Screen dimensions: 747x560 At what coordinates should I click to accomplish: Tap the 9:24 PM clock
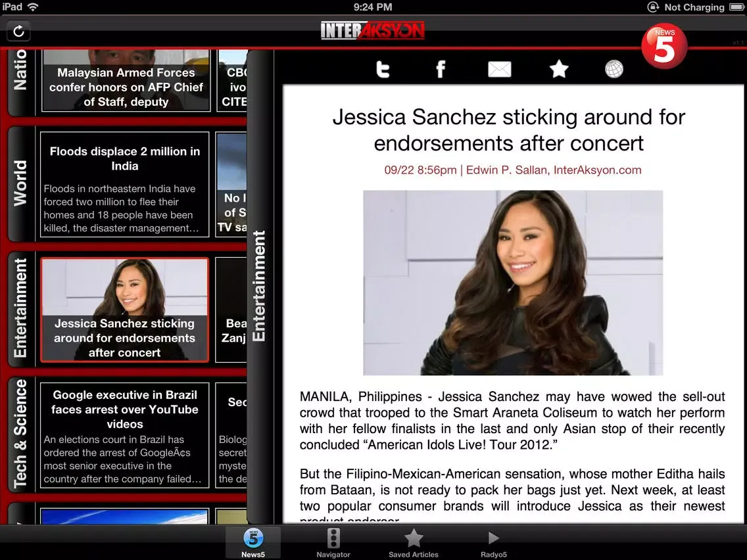click(373, 7)
